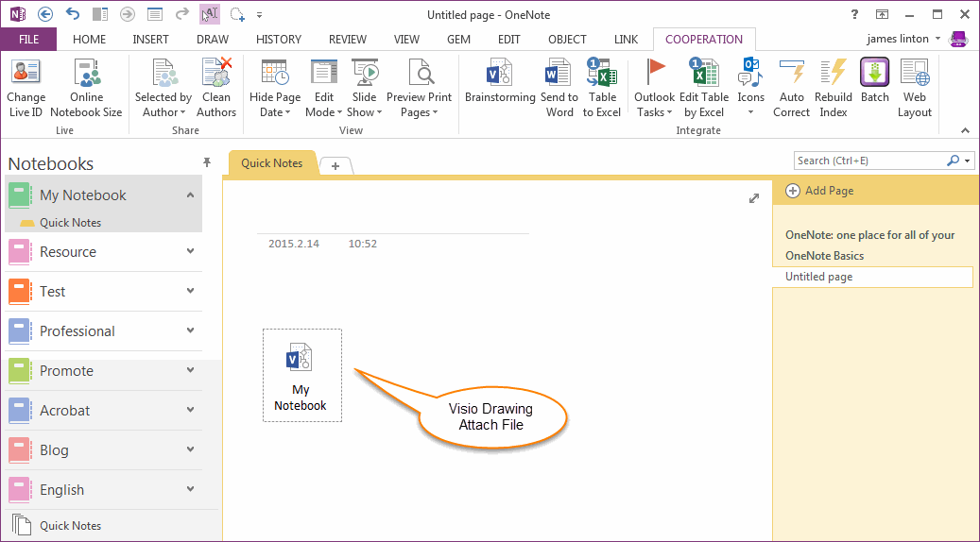Select My Notebook Visio attachment
This screenshot has width=980, height=542.
pyautogui.click(x=301, y=375)
